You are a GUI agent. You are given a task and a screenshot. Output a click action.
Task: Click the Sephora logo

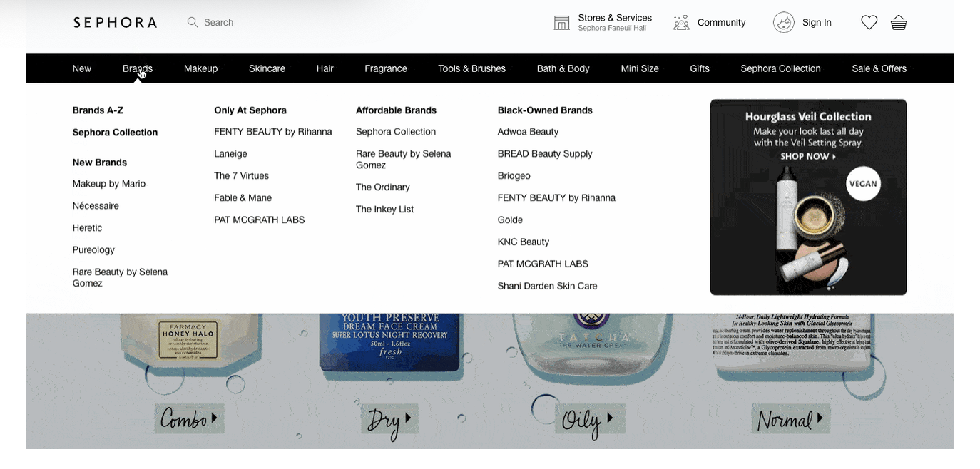(x=115, y=23)
